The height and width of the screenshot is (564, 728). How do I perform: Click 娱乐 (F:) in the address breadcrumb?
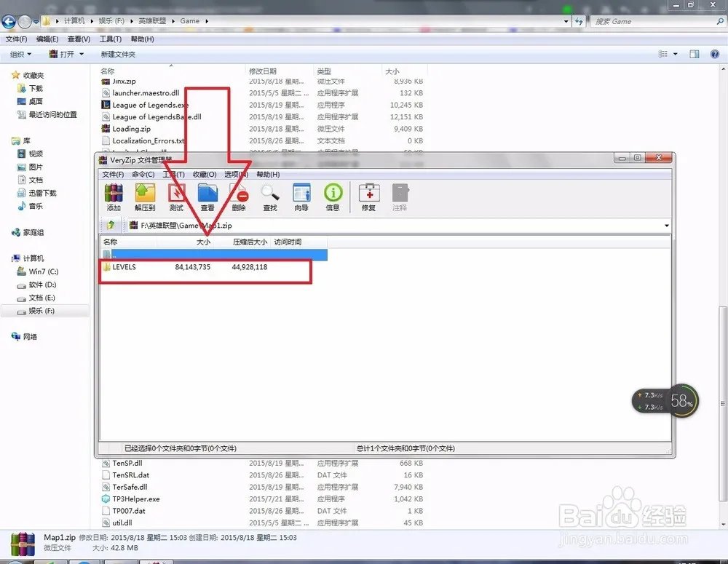point(111,21)
